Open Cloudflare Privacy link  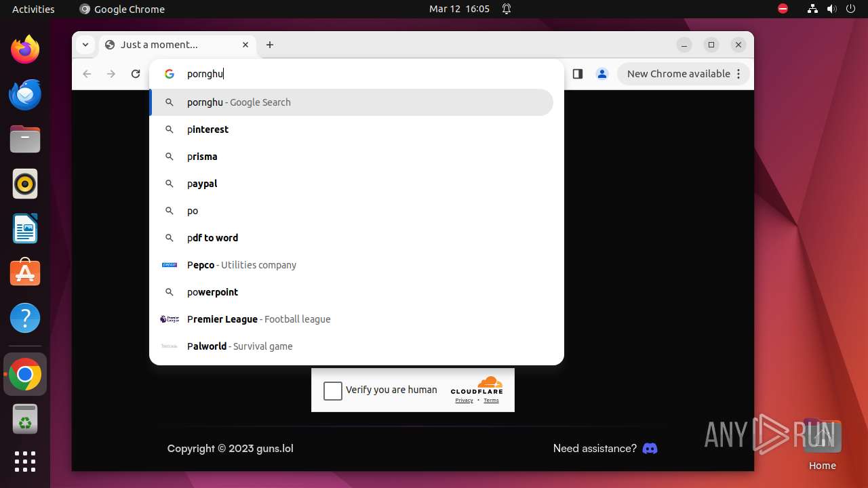point(464,401)
